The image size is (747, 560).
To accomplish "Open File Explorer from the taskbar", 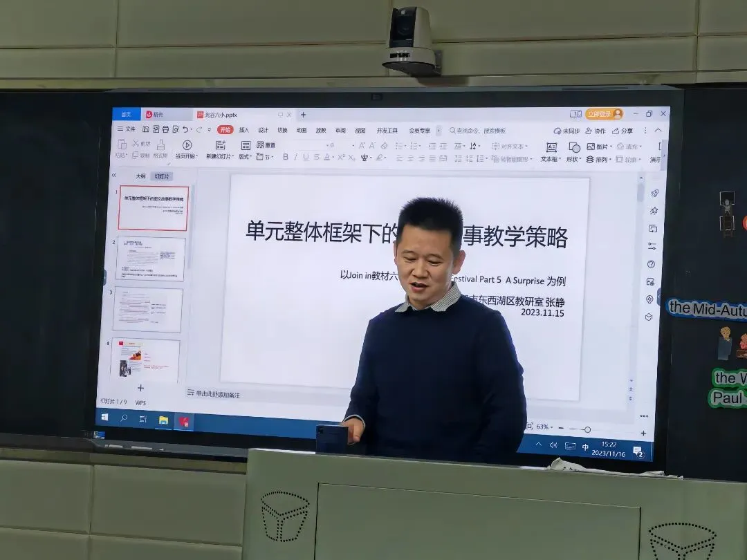I will [163, 420].
